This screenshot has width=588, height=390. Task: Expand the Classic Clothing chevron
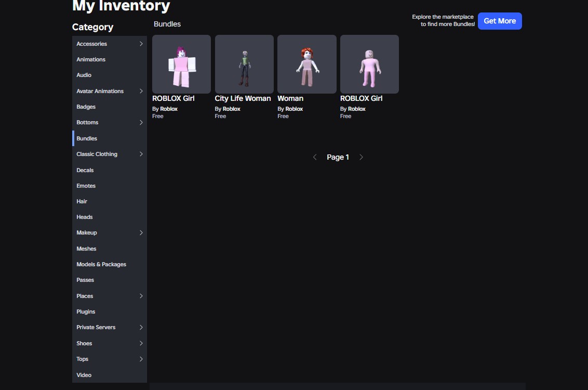[x=141, y=154]
